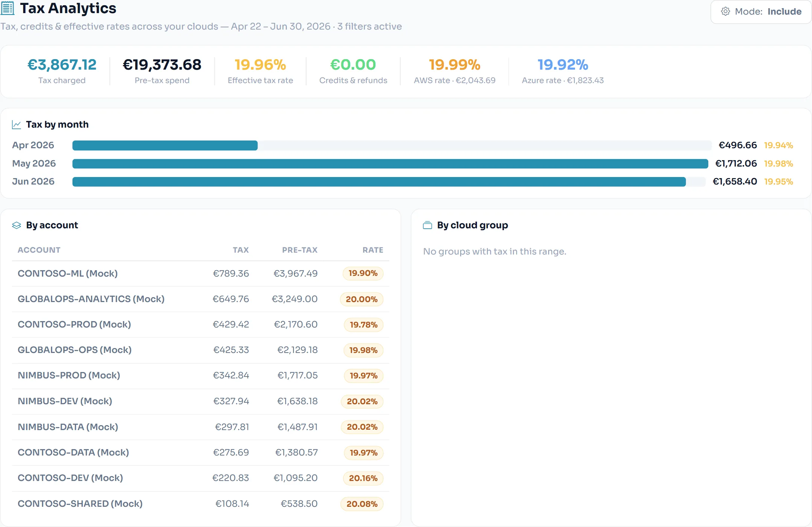Image resolution: width=812 pixels, height=527 pixels.
Task: Click the RATE column header
Action: point(373,250)
